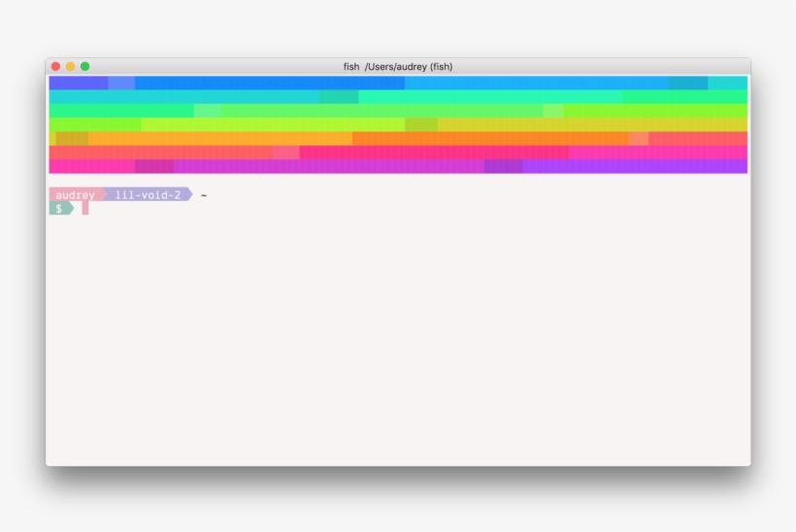Screen dimensions: 796x532
Task: Click the '~' directory indicator in prompt
Action: coord(204,195)
